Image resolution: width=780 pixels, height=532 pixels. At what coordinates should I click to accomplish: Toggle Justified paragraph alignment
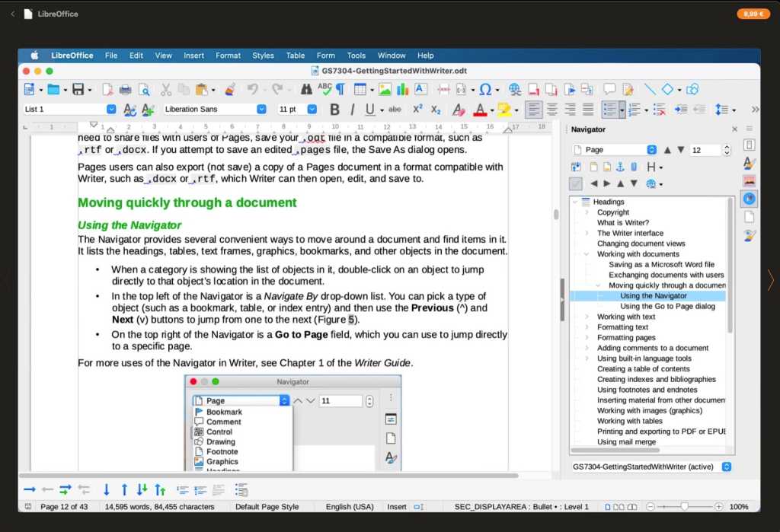pos(588,110)
